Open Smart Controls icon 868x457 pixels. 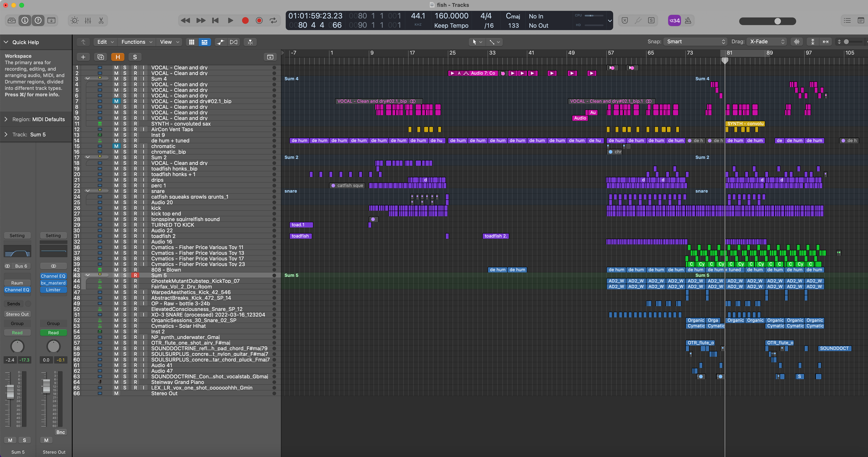[x=74, y=21]
